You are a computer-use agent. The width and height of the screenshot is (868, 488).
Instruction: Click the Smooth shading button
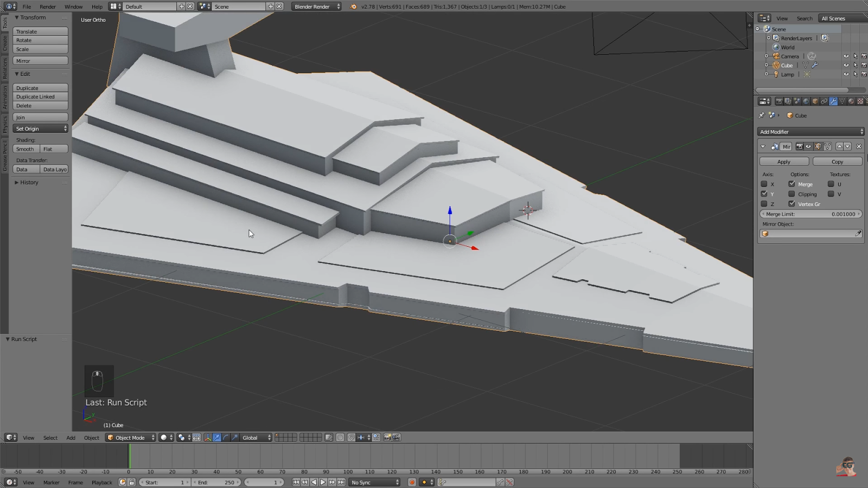pyautogui.click(x=26, y=149)
